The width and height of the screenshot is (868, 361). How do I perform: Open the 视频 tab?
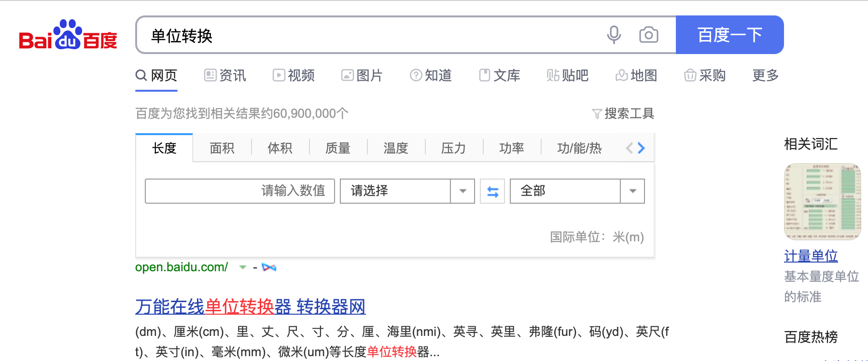point(294,75)
